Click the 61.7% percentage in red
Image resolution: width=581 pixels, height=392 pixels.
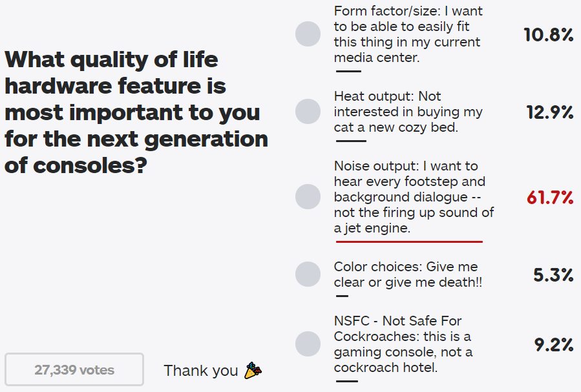(550, 198)
